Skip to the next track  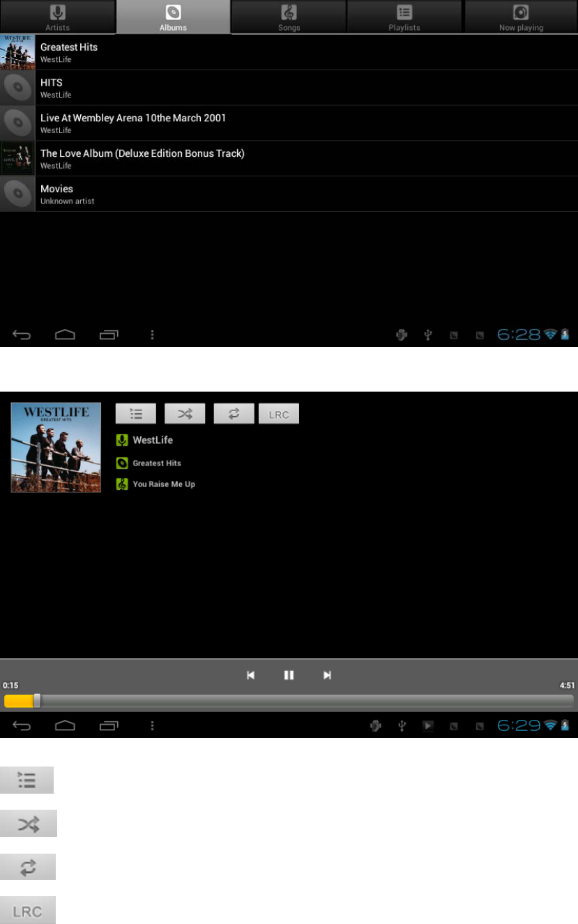327,675
